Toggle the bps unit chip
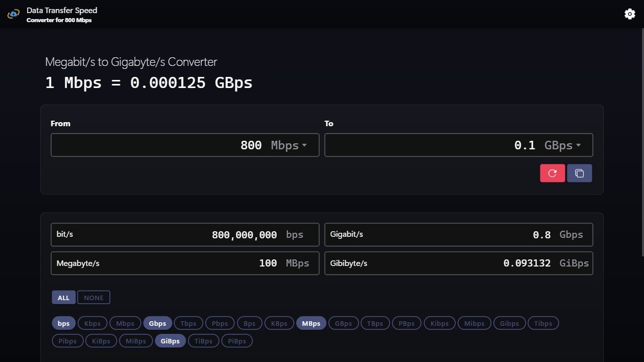 click(63, 323)
